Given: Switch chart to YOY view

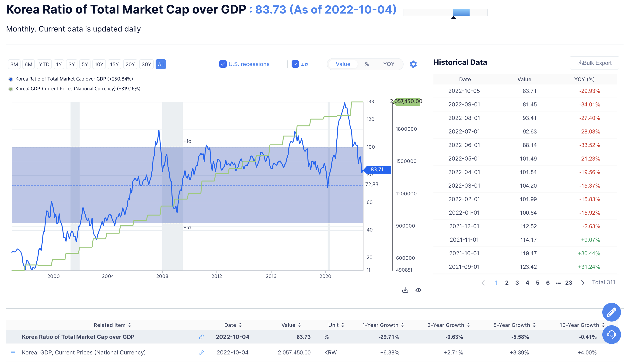Looking at the screenshot, I should click(x=389, y=64).
